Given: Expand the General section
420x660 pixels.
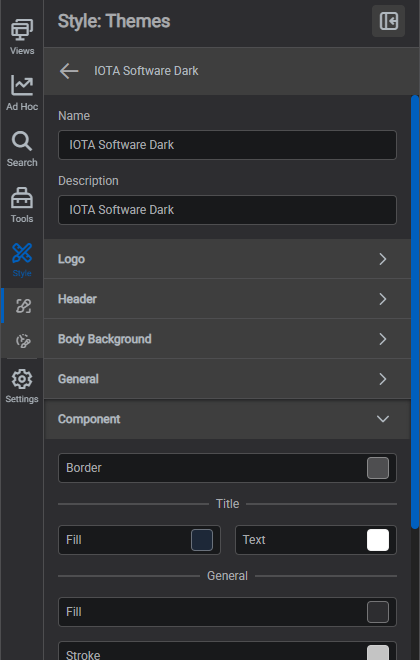Looking at the screenshot, I should pos(227,379).
